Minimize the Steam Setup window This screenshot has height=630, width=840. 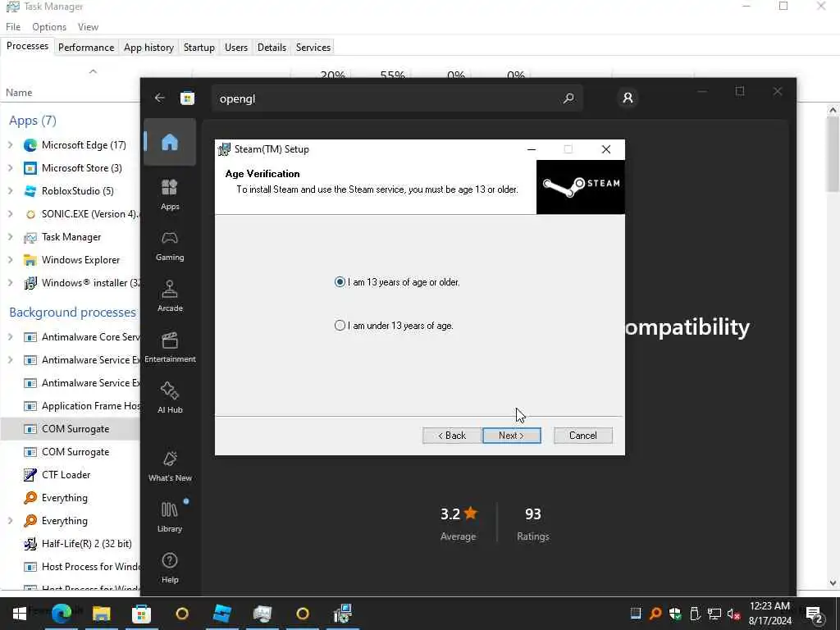(x=532, y=149)
